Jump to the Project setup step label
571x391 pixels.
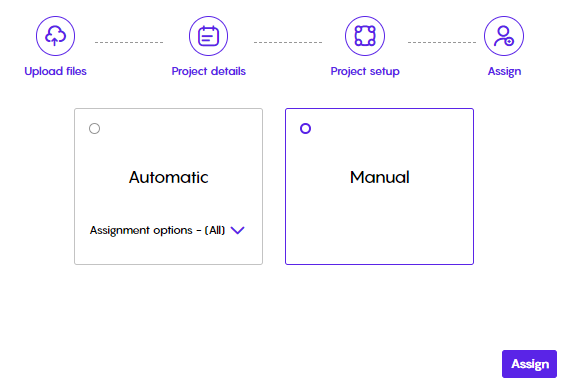coord(365,71)
